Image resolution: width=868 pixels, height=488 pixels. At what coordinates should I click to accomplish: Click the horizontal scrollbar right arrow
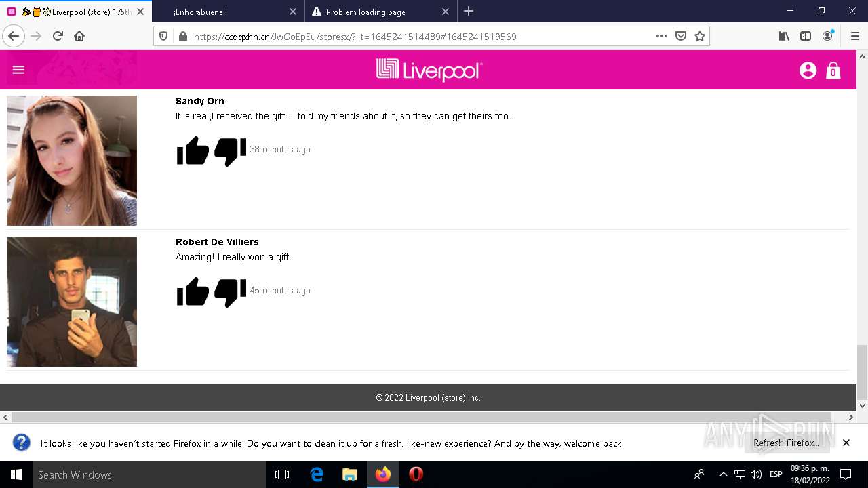click(851, 418)
